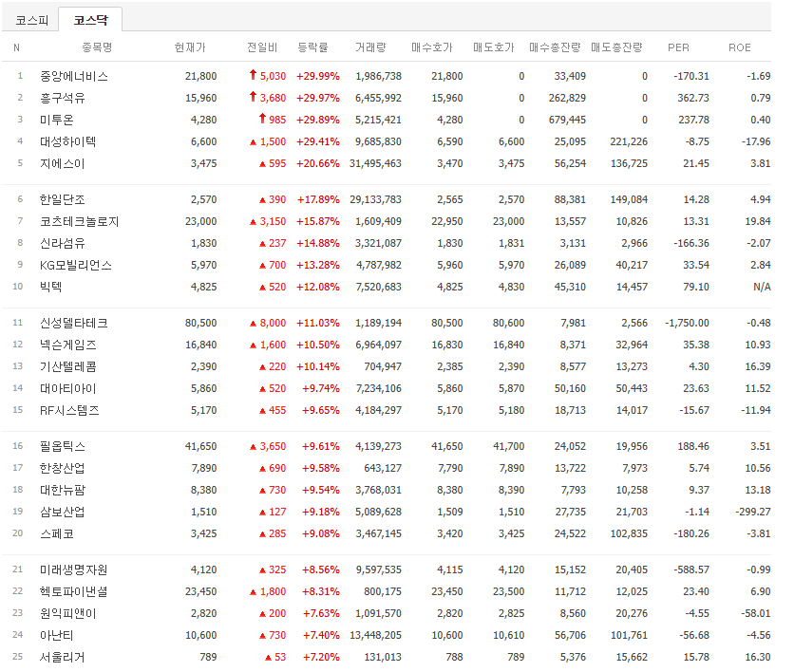The height and width of the screenshot is (672, 794).
Task: Click the 종목명 column header
Action: coord(97,47)
